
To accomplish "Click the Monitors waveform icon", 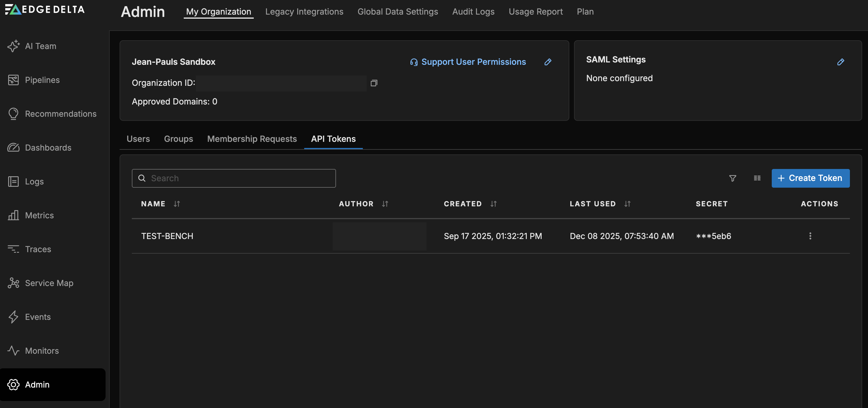I will point(13,351).
